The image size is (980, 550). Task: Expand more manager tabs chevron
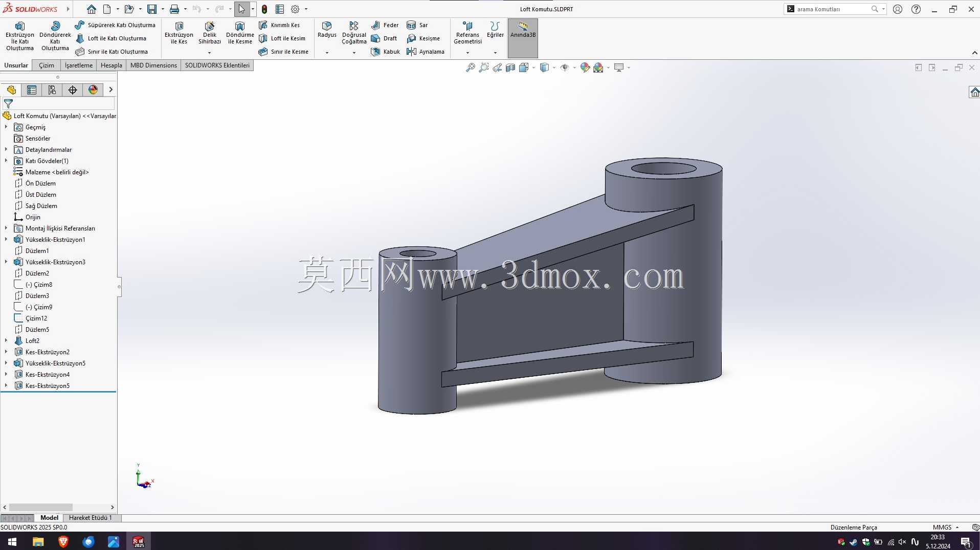110,90
